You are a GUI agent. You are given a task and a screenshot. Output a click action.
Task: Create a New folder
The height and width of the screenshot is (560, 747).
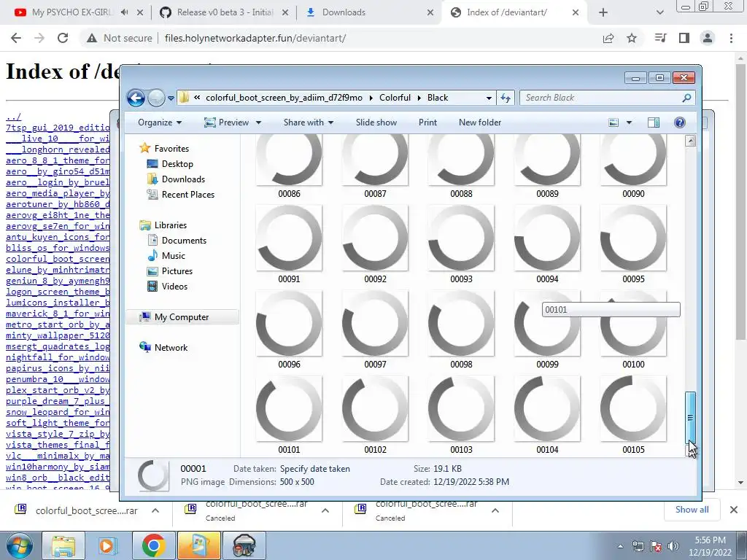point(480,122)
